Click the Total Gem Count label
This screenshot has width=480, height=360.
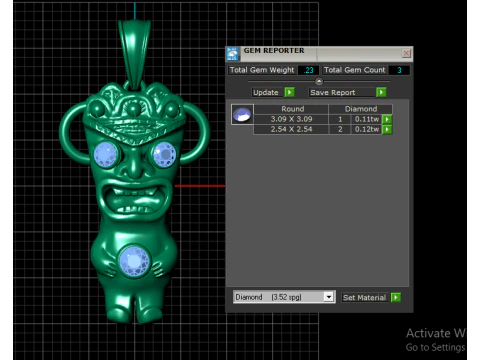pos(354,70)
